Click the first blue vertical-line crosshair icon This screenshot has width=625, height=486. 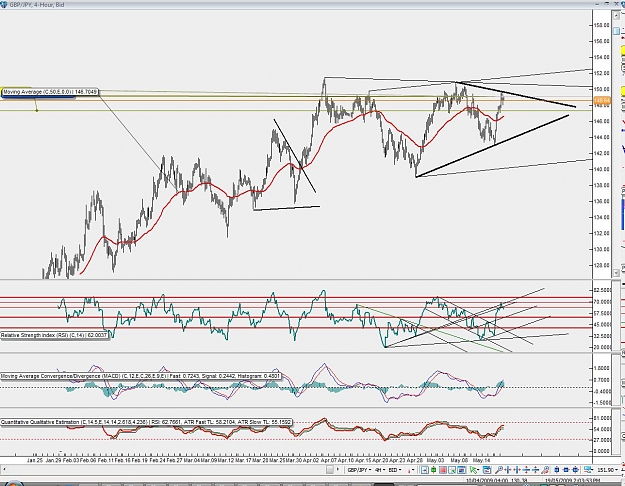click(508, 470)
